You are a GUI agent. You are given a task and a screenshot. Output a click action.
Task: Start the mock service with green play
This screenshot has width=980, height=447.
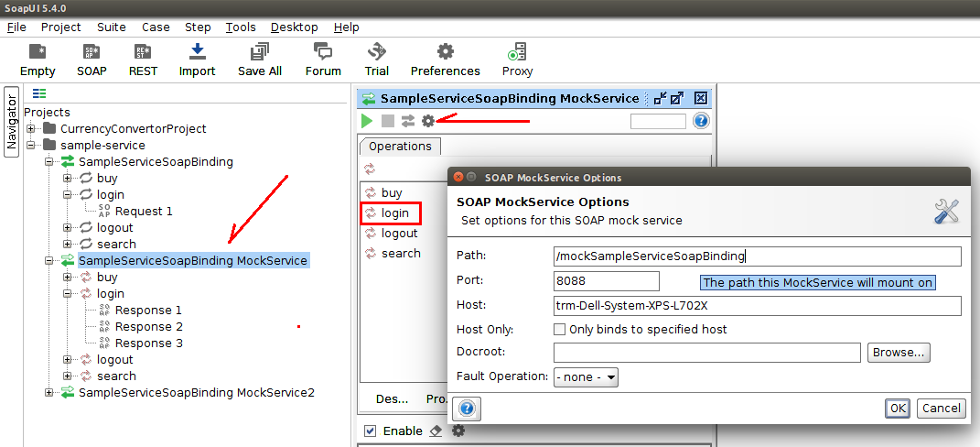pos(367,121)
